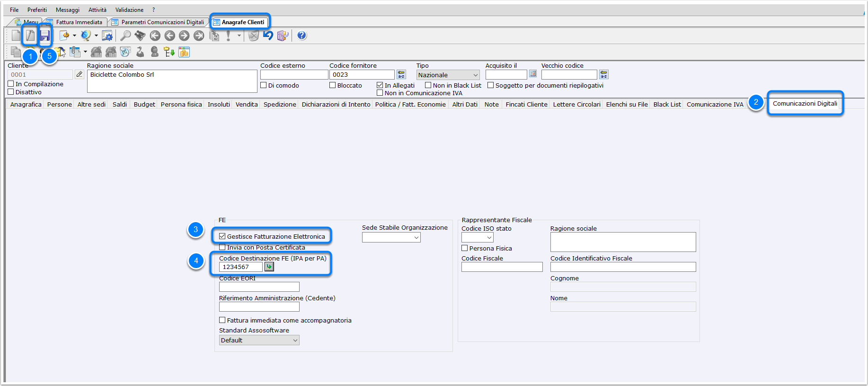868x386 pixels.
Task: Open the Standard Assosoftware Default dropdown
Action: pyautogui.click(x=259, y=340)
